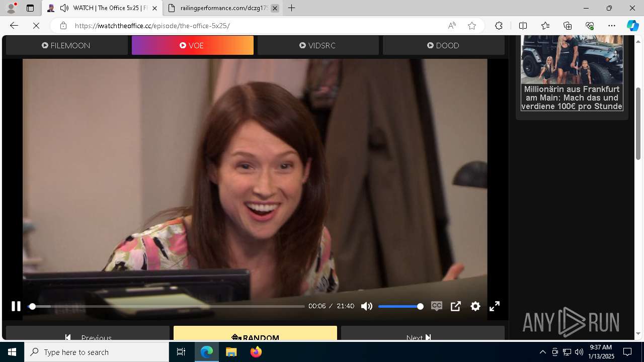644x362 pixels.
Task: Open Collections panel
Action: click(x=568, y=26)
